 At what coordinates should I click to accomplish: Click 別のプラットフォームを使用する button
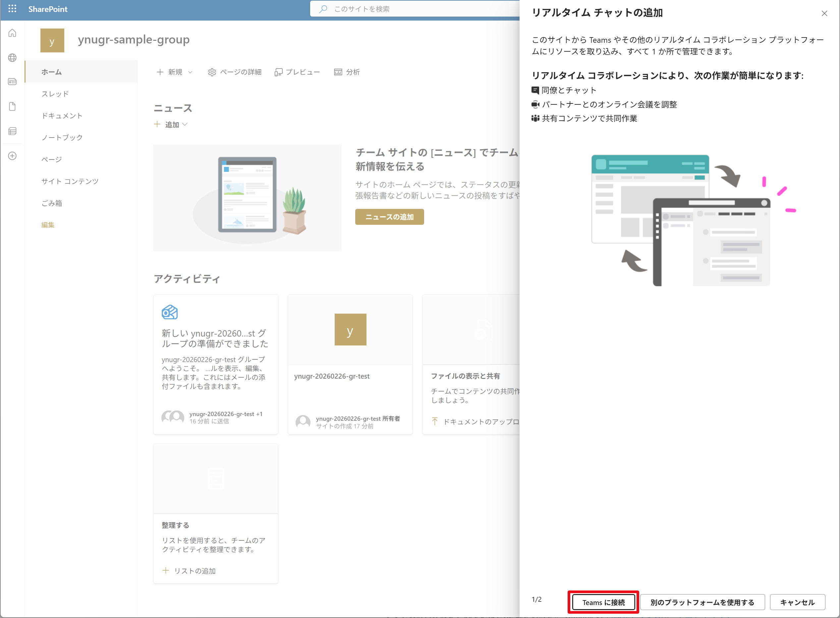click(702, 602)
